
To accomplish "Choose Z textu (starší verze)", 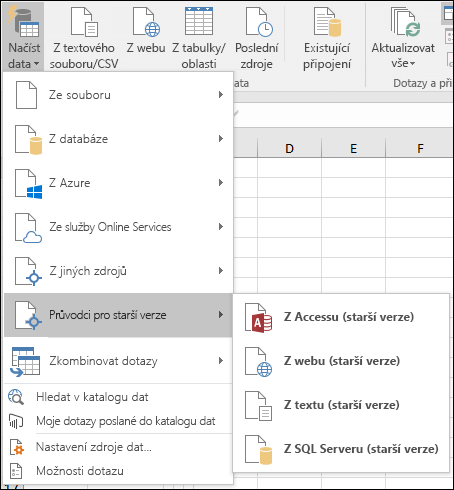I will 341,405.
